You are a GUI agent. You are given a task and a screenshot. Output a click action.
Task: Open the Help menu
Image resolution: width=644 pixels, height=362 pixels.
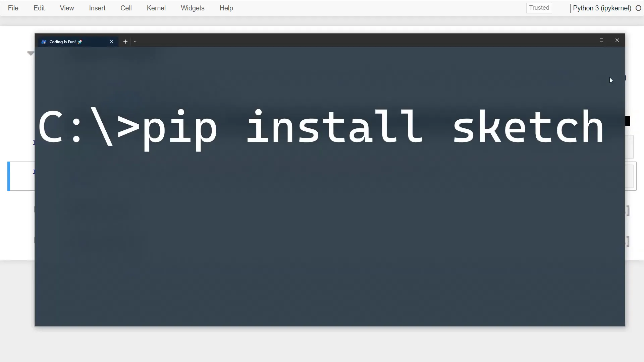[226, 8]
